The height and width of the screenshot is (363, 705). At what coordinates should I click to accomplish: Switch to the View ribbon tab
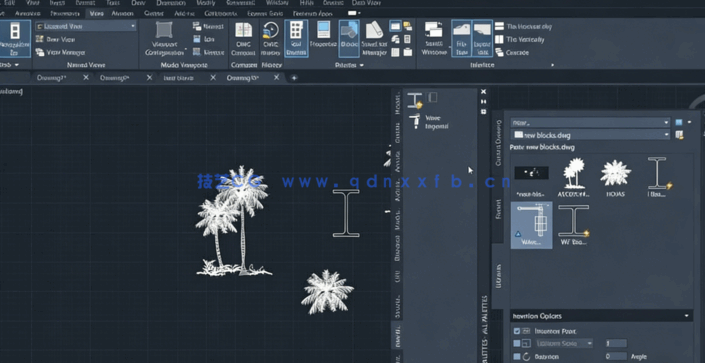pyautogui.click(x=96, y=13)
